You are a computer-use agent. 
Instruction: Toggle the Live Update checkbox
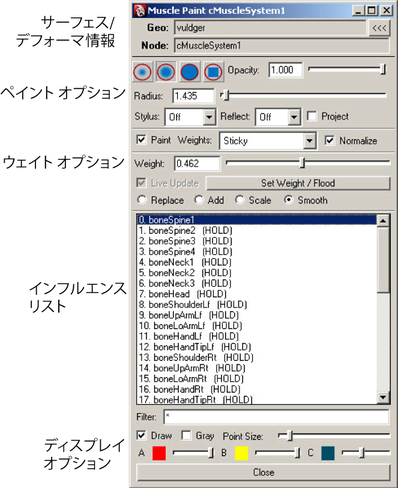coord(141,183)
